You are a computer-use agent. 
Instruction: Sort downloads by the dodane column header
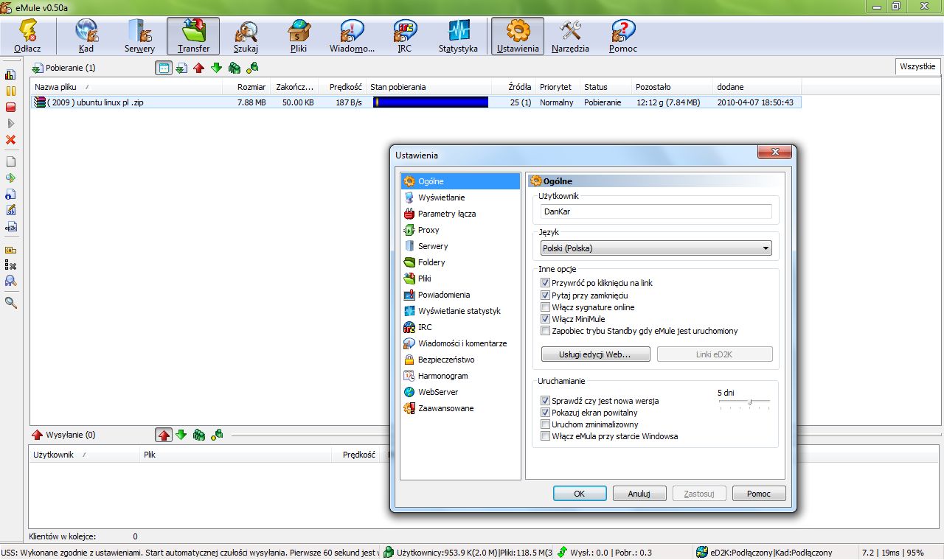click(757, 87)
